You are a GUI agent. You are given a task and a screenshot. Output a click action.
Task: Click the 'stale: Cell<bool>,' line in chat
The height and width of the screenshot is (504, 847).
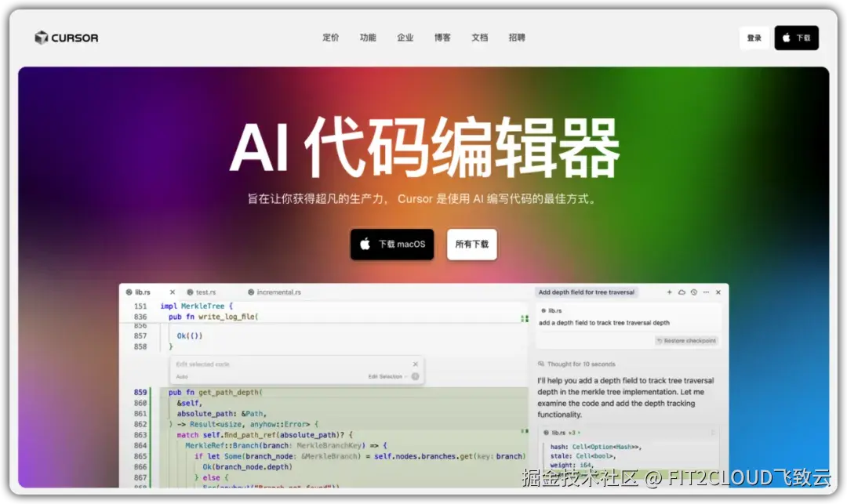583,456
